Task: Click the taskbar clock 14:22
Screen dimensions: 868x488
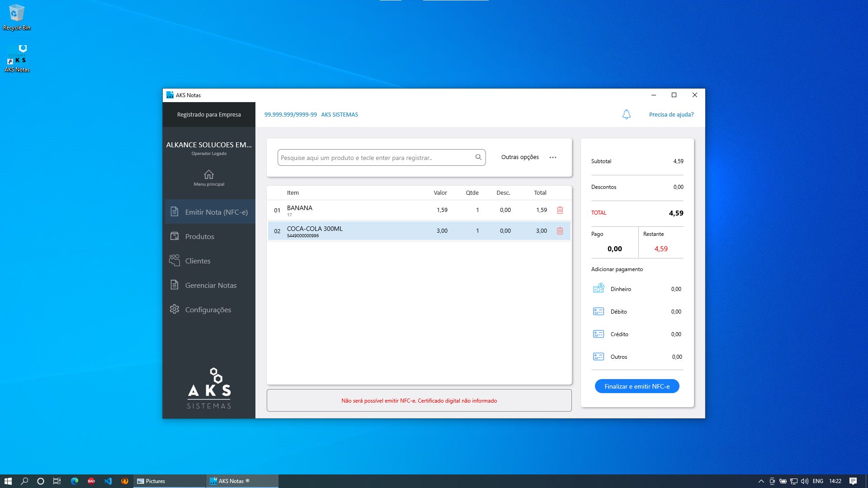Action: pos(835,481)
